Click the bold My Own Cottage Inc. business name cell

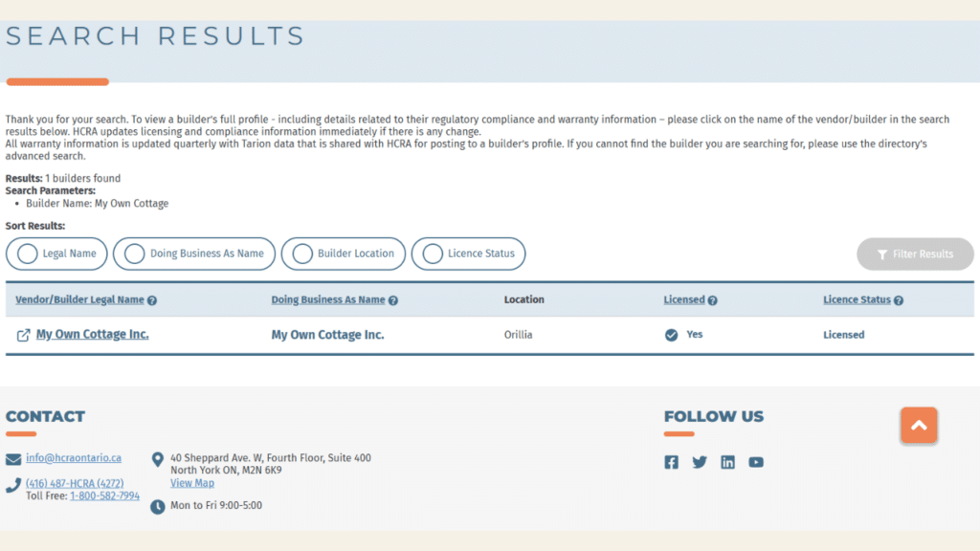coord(327,335)
